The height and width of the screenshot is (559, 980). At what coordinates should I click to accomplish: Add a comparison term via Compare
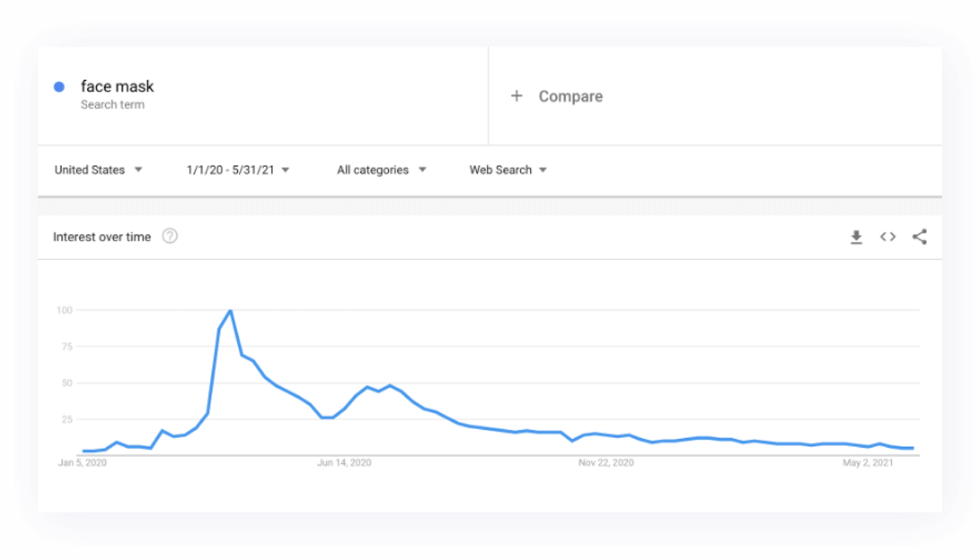click(x=570, y=96)
